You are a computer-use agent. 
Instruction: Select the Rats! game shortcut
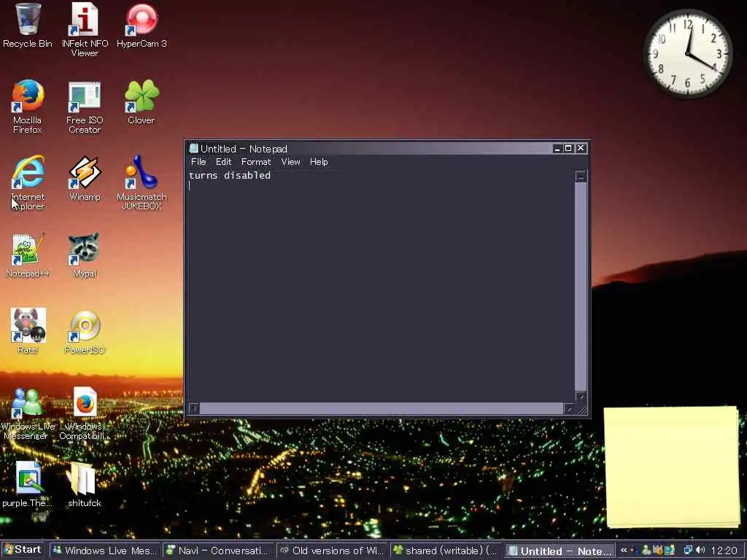point(28,332)
